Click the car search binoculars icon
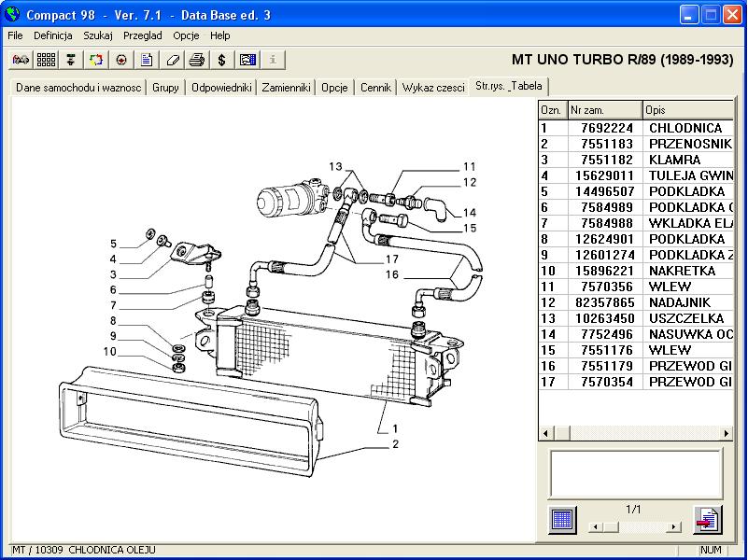The height and width of the screenshot is (560, 748). click(21, 60)
